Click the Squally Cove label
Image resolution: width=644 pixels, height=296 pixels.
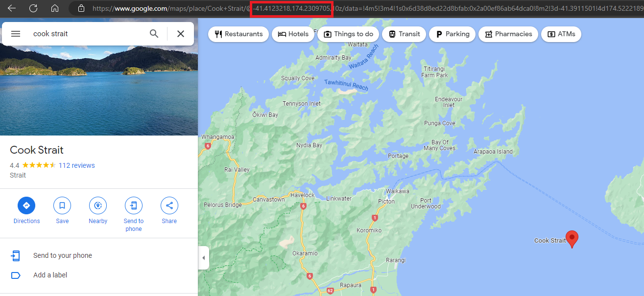tap(298, 78)
